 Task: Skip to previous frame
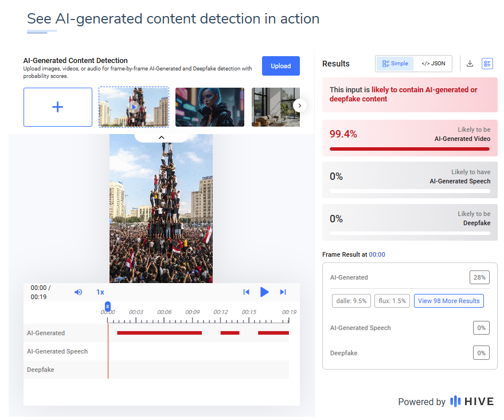246,292
